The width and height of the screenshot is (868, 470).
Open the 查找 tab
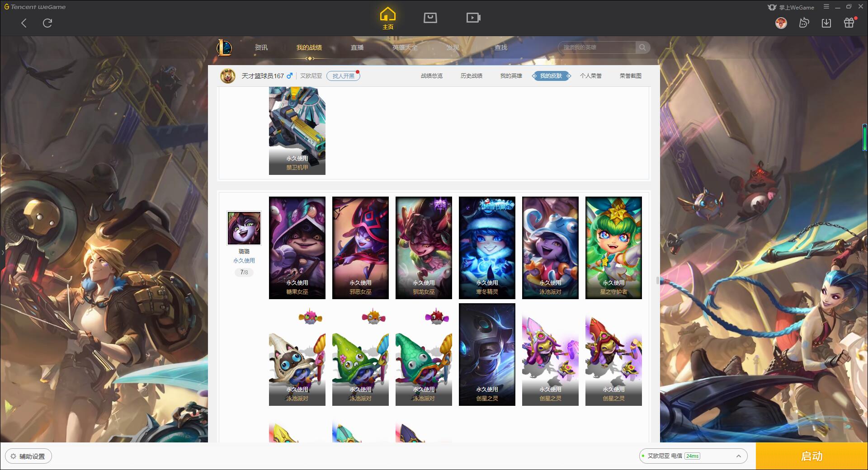pos(501,47)
